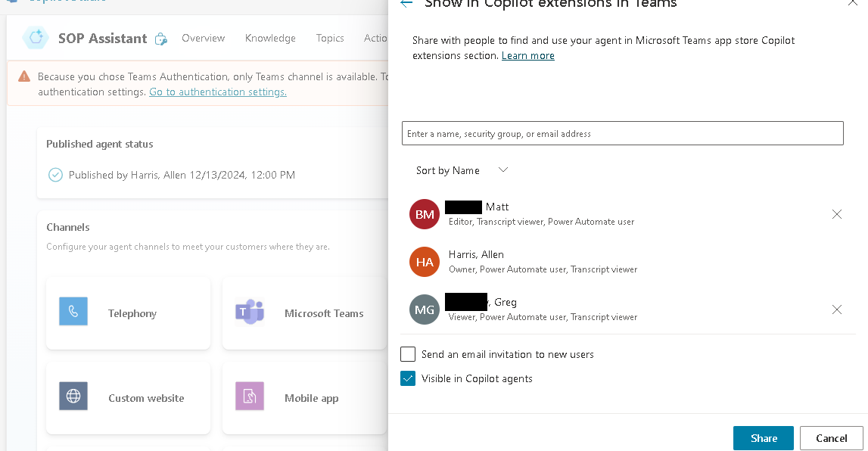
Task: Click the Channels section heading
Action: [67, 228]
